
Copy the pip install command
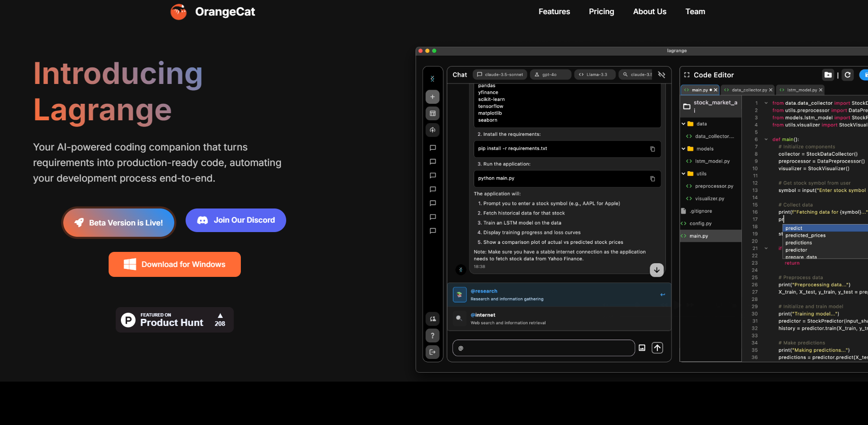point(652,149)
